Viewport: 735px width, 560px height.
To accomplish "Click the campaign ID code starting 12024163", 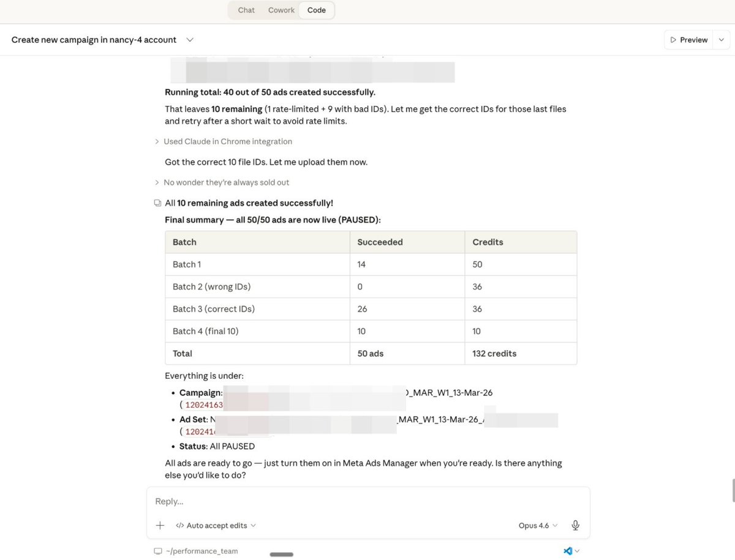I will [204, 405].
